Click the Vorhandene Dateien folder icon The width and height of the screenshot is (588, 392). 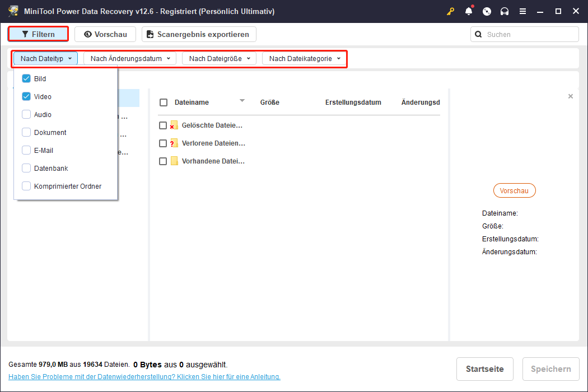(174, 161)
